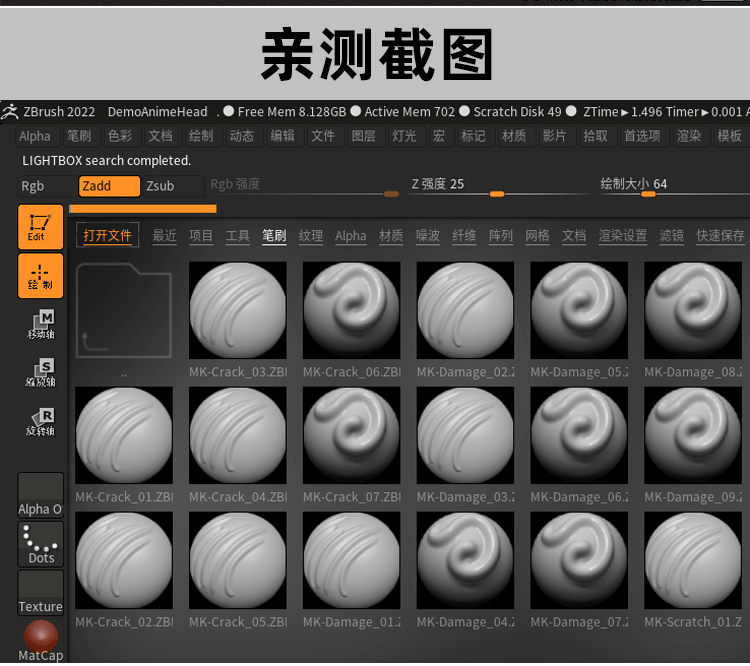Select the Rotate axis (R) tool

40,422
